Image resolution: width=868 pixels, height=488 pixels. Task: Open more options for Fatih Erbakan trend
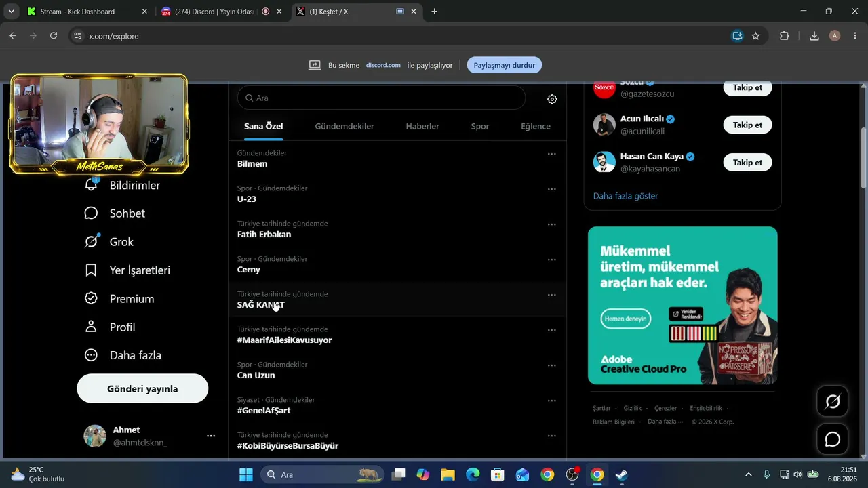point(552,224)
